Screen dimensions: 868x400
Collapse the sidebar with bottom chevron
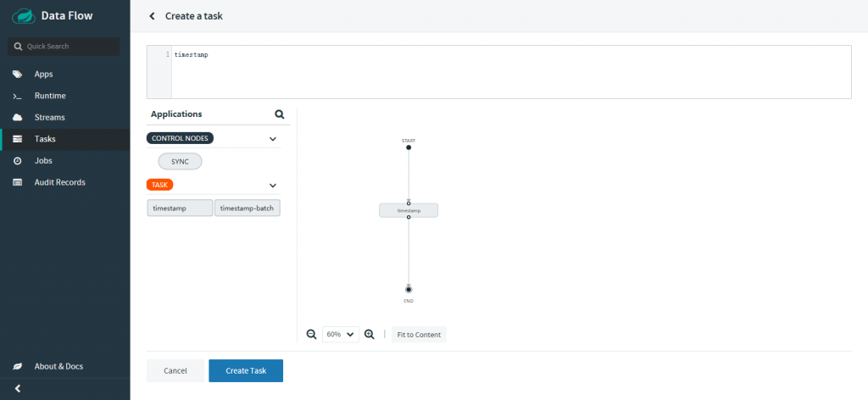click(x=17, y=388)
